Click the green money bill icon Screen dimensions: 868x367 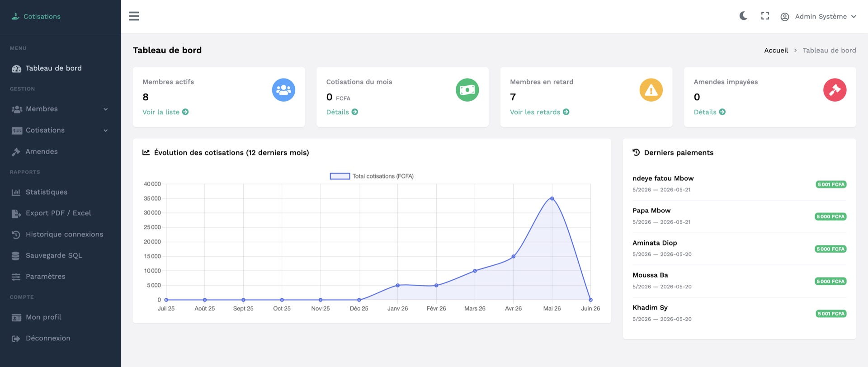point(467,90)
